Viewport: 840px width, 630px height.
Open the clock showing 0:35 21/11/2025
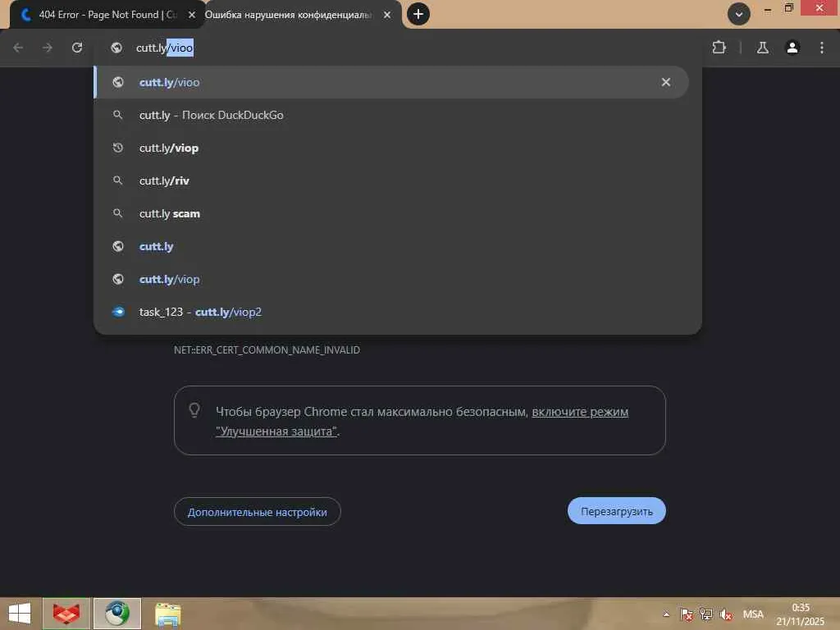click(x=801, y=614)
